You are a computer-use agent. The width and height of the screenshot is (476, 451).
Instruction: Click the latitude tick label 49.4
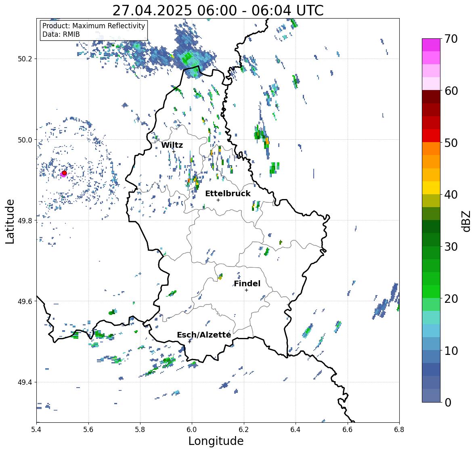25,382
